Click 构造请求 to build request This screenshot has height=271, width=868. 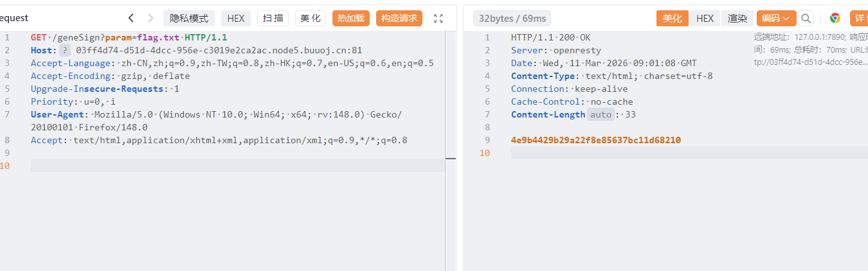[399, 18]
